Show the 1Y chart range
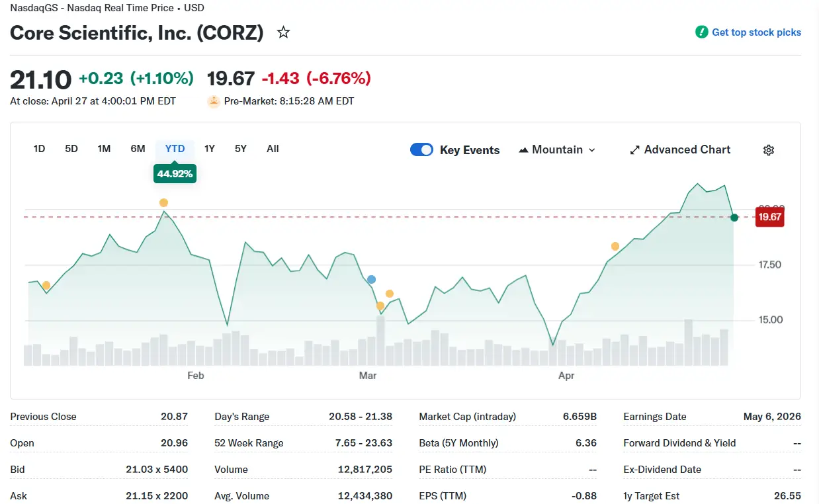Viewport: 819px width, 504px height. click(210, 149)
